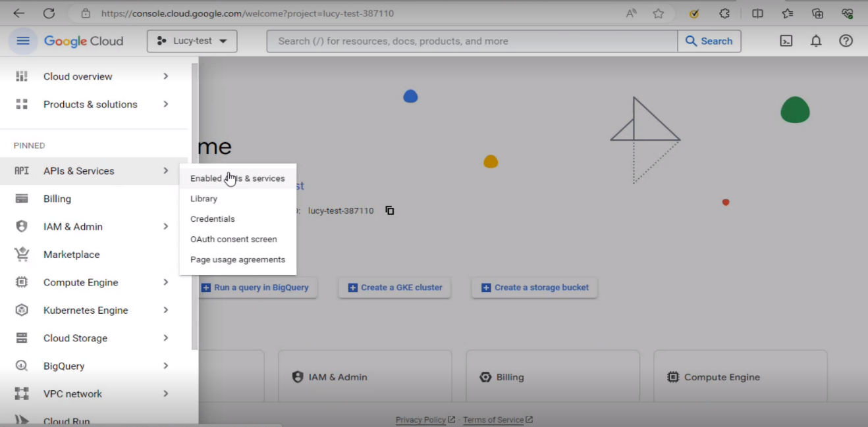This screenshot has width=868, height=427.
Task: Expand the Compute Engine chevron in the sidebar
Action: [x=166, y=282]
